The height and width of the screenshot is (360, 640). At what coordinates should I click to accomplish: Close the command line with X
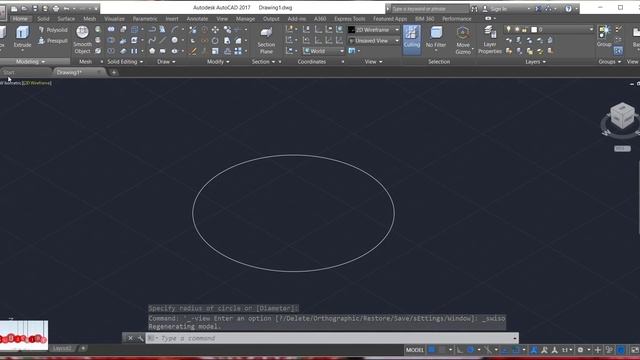pos(130,338)
